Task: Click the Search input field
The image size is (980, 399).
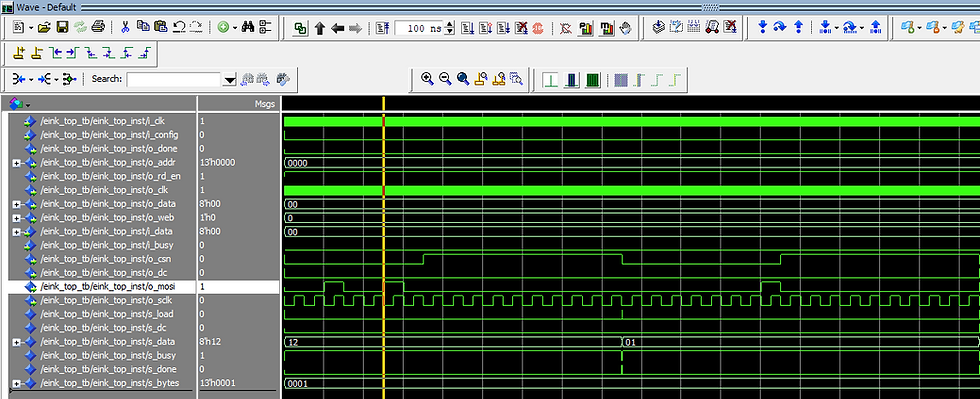Action: pos(174,79)
